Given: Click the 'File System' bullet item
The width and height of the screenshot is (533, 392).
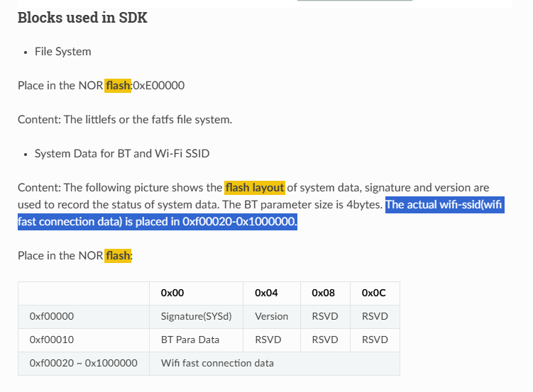Looking at the screenshot, I should [x=63, y=52].
